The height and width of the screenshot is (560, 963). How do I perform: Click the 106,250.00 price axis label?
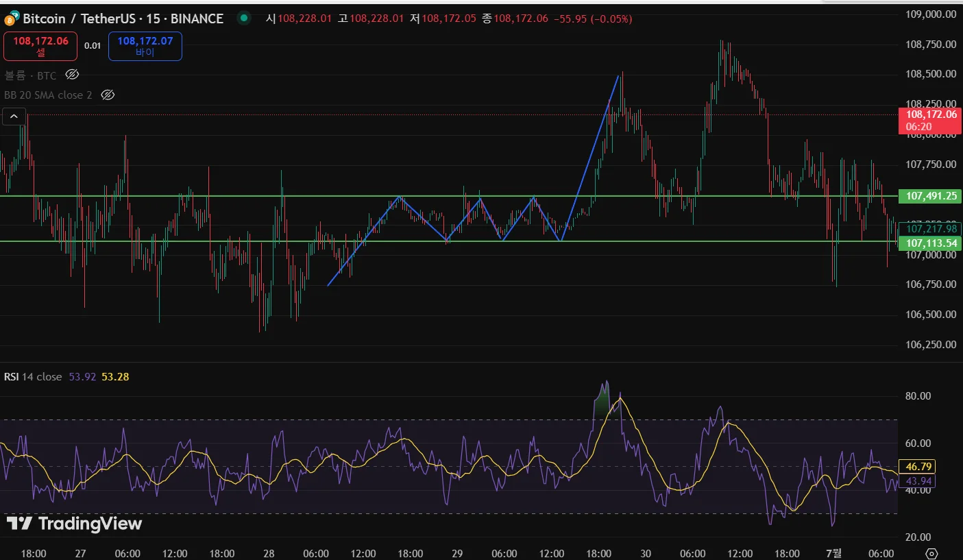pyautogui.click(x=931, y=345)
